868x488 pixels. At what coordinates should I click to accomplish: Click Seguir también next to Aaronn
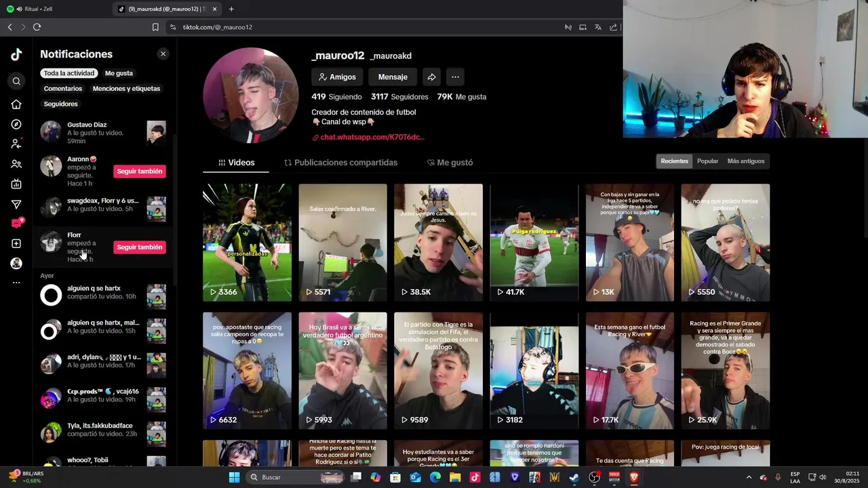click(140, 171)
